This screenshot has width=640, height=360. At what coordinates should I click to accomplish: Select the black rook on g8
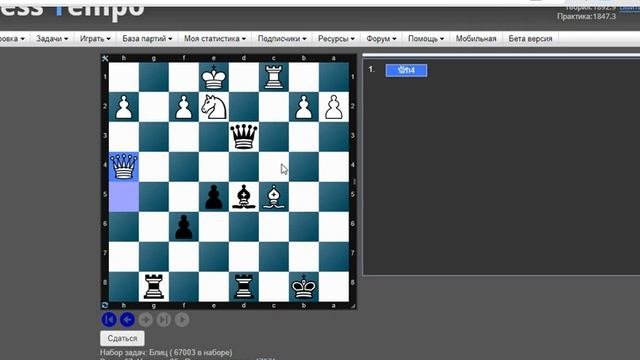pyautogui.click(x=154, y=287)
